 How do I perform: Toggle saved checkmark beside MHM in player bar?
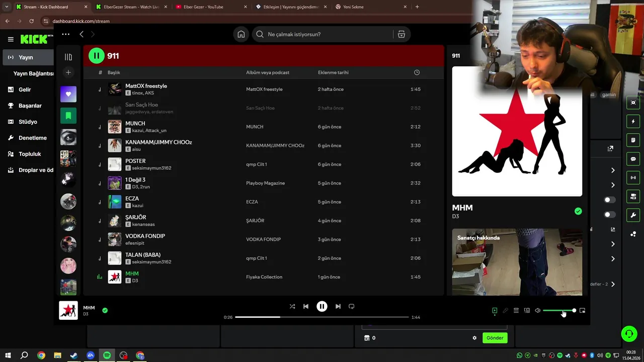105,310
